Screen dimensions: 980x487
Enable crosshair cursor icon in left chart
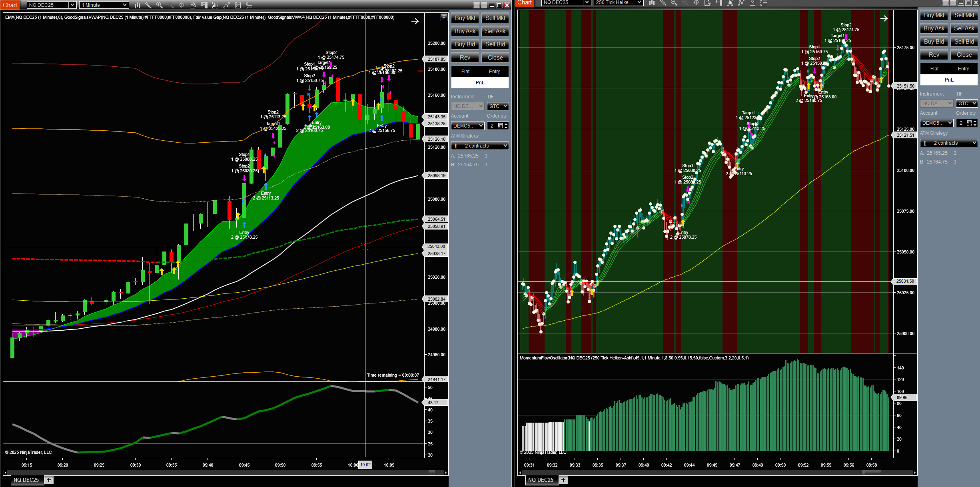coord(182,5)
